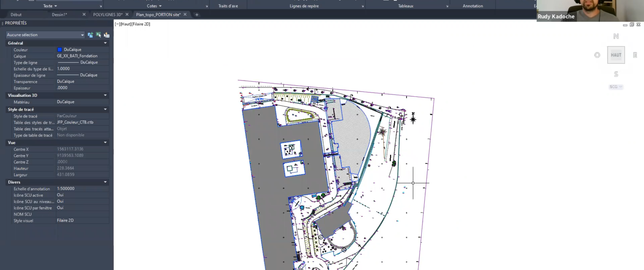Open the SCG coordinate system dropdown
This screenshot has height=270, width=644.
pyautogui.click(x=616, y=87)
